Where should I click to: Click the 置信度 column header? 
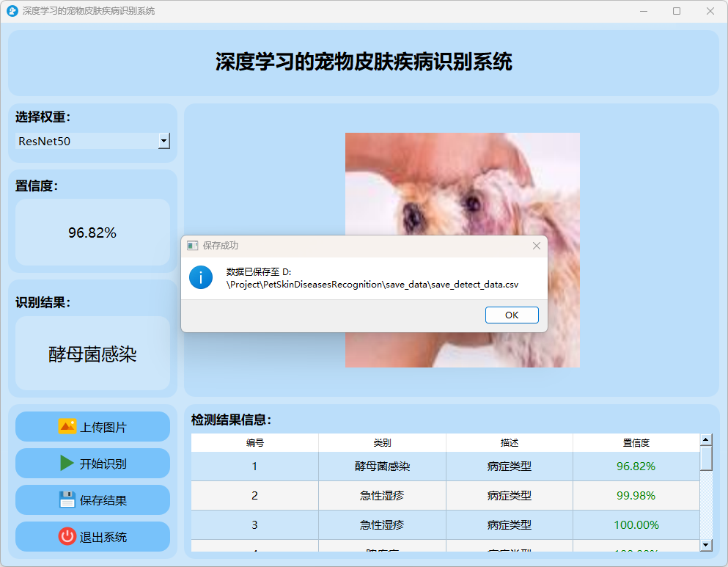pos(636,443)
